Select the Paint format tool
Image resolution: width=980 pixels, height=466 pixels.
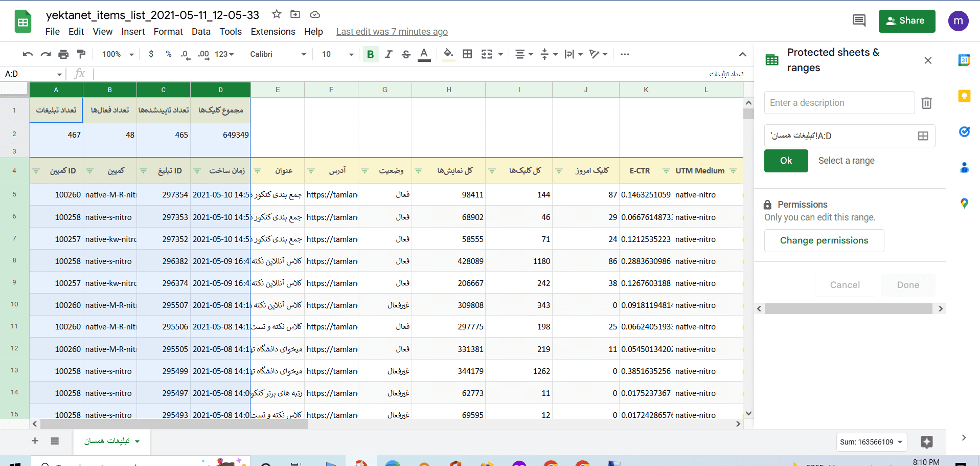pyautogui.click(x=81, y=54)
